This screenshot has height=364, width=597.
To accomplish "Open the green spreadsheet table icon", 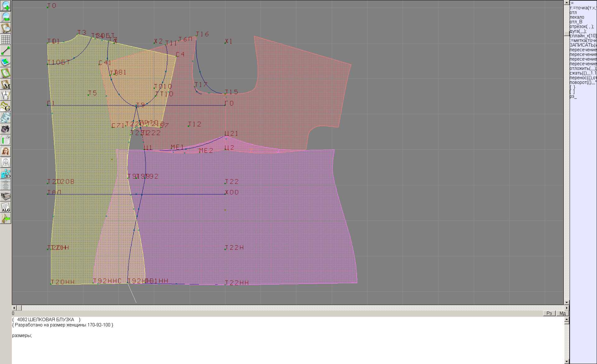I will [x=6, y=140].
